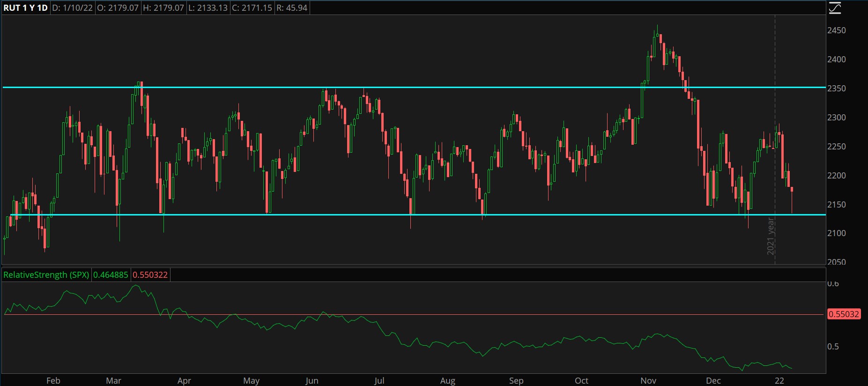The width and height of the screenshot is (868, 386).
Task: Click the low price L: 2133.13
Action: [x=208, y=8]
